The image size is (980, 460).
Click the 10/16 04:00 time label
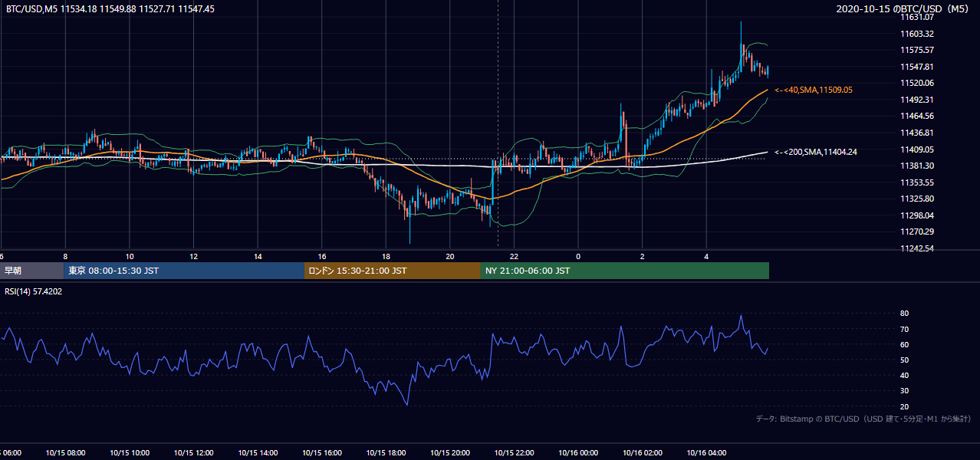(x=706, y=453)
